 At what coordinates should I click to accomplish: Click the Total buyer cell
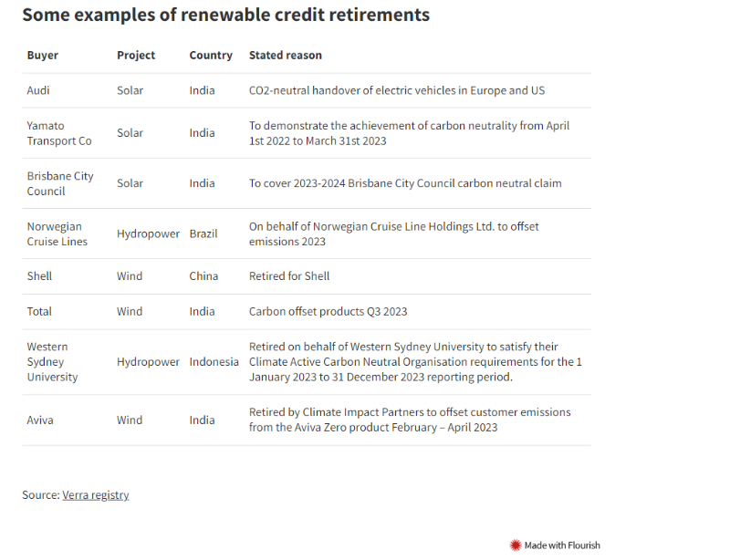point(39,311)
